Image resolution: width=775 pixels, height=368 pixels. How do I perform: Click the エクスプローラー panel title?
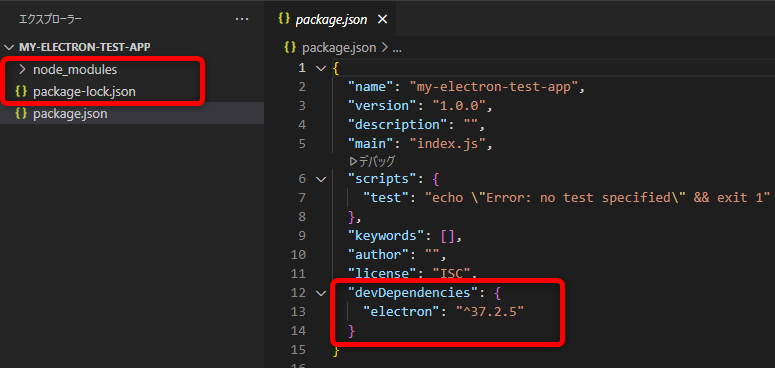tap(50, 19)
